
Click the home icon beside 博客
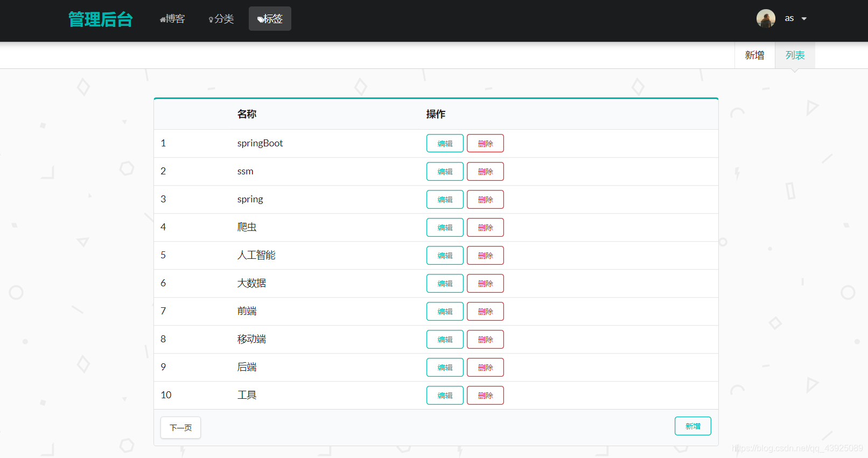163,20
